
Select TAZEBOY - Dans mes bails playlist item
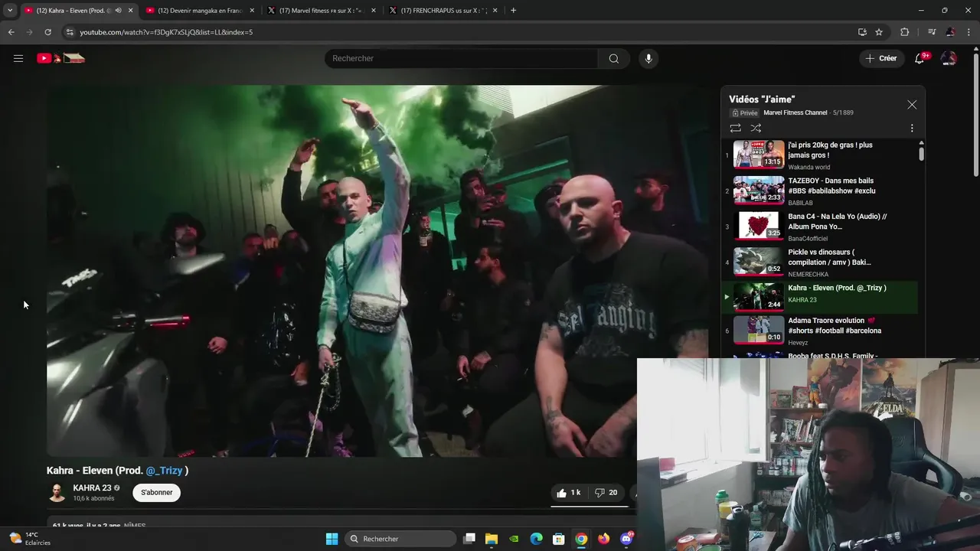819,191
